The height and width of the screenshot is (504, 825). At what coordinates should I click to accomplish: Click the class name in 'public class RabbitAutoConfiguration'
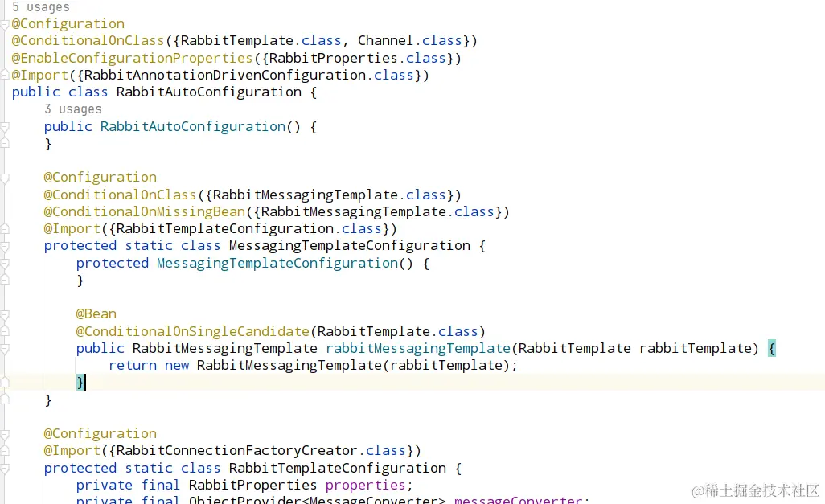coord(209,92)
